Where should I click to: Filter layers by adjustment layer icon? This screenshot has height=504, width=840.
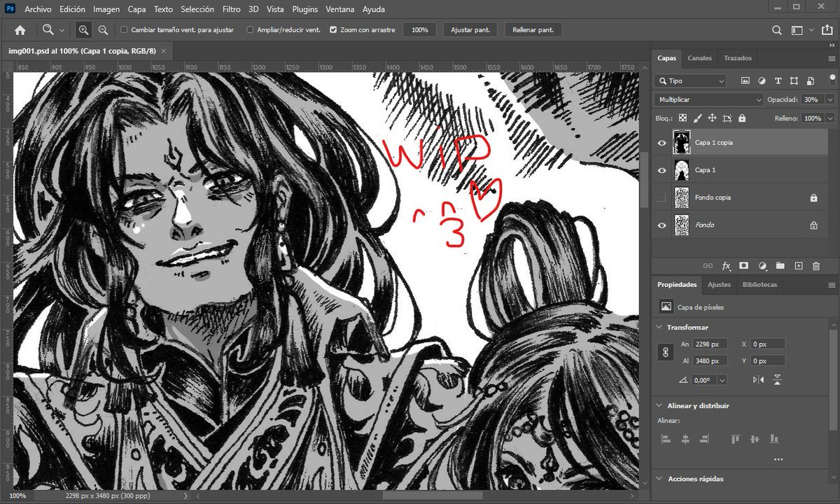(762, 81)
